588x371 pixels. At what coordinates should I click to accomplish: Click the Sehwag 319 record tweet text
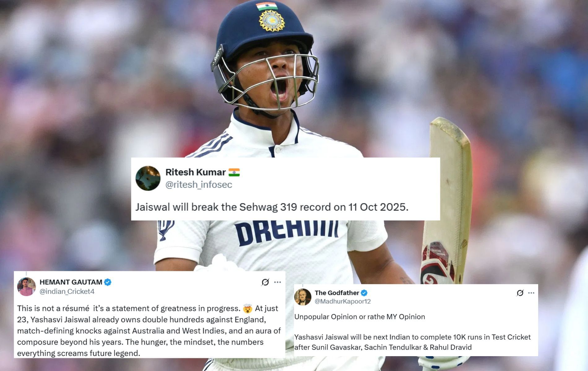[x=272, y=207]
